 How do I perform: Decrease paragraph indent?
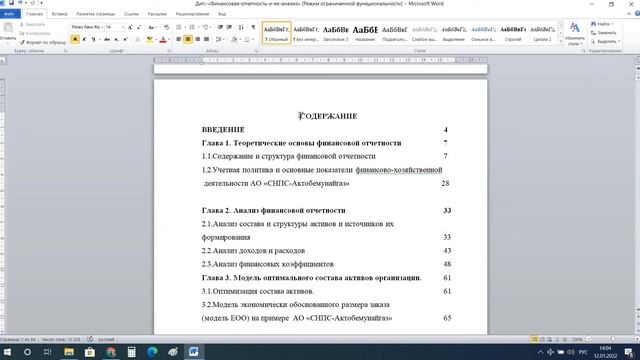click(x=220, y=27)
